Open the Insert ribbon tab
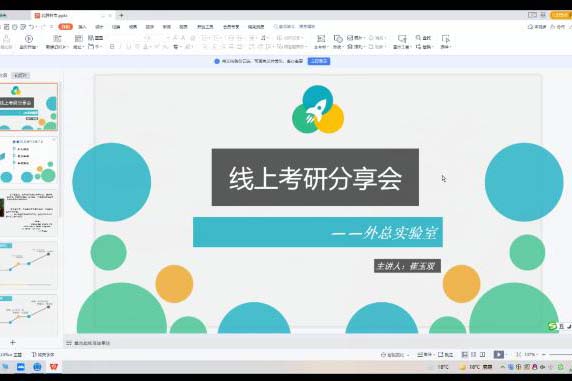 (x=82, y=27)
